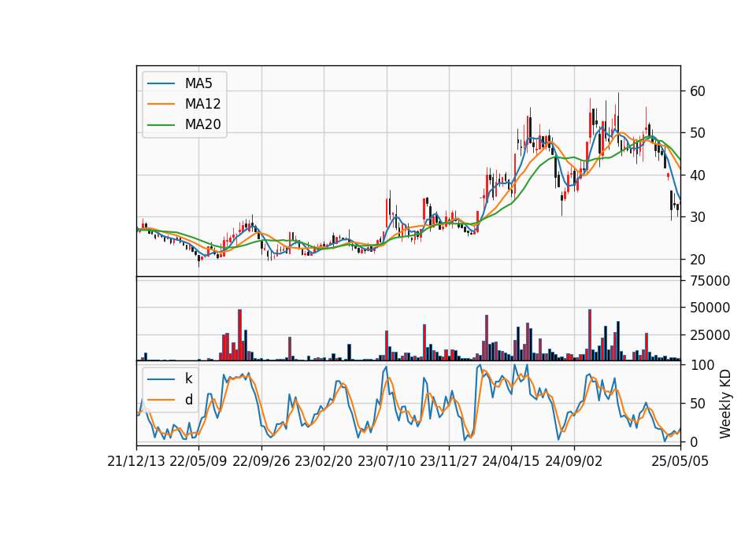The image size is (756, 543).
Task: Click the orange MA12 legend line sample
Action: 161,104
